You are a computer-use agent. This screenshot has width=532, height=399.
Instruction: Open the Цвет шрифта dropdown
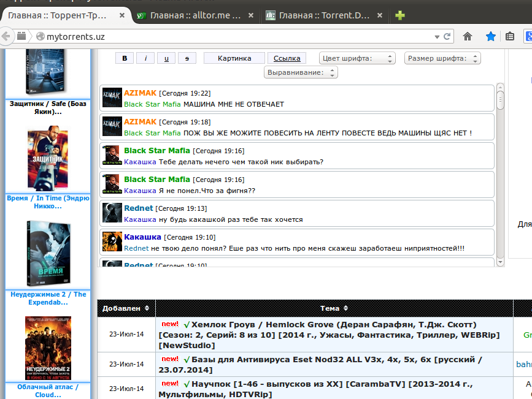[357, 58]
